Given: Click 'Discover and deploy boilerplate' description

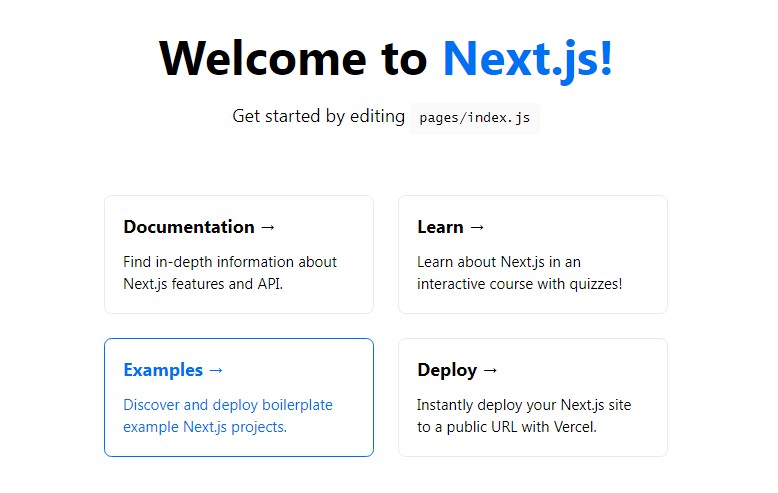Looking at the screenshot, I should [x=228, y=405].
